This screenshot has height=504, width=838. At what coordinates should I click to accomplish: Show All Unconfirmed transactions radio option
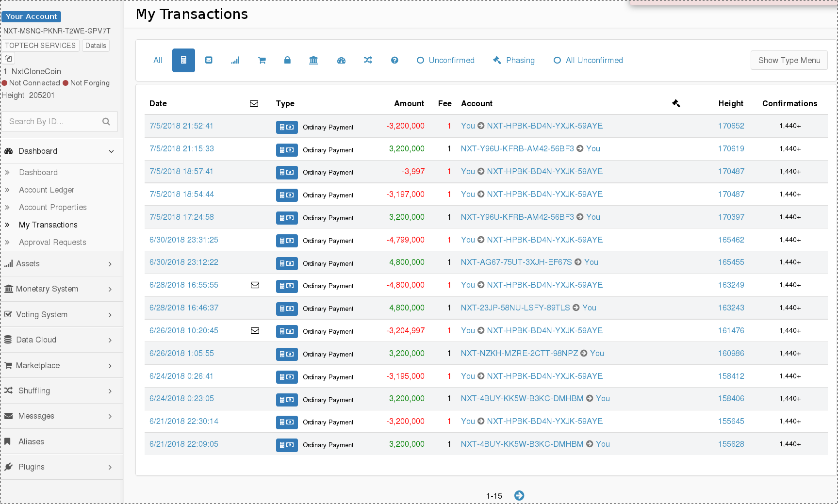(588, 60)
